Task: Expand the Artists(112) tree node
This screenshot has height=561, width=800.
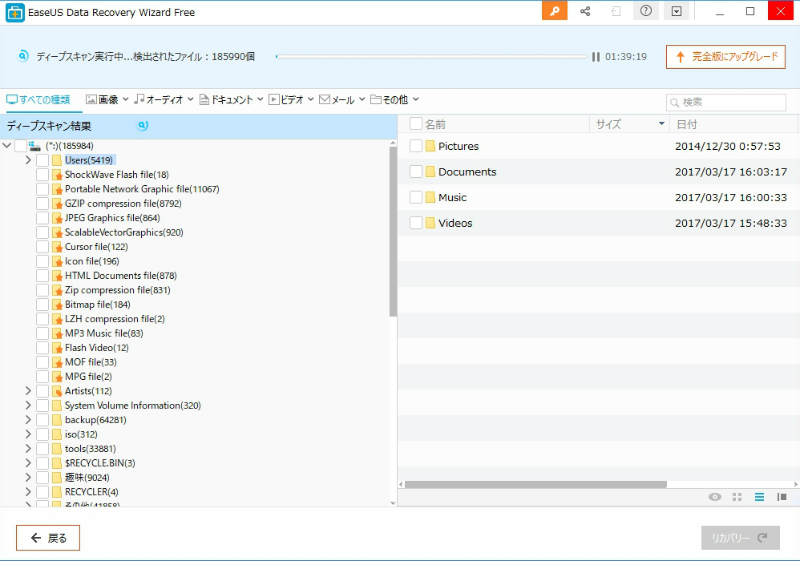Action: (x=28, y=391)
